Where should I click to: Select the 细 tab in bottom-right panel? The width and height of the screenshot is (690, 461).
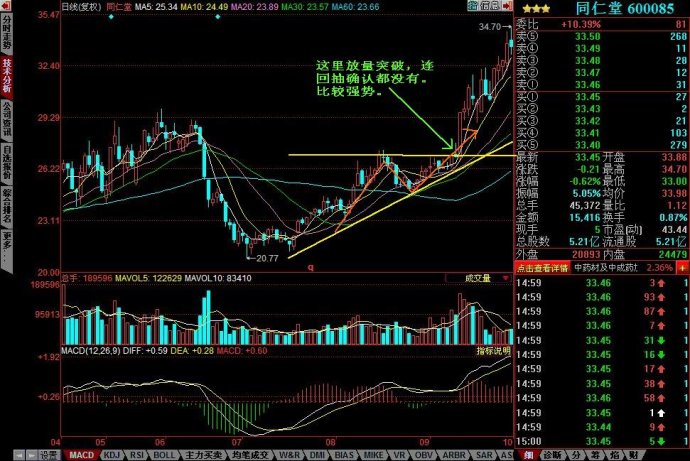528,455
